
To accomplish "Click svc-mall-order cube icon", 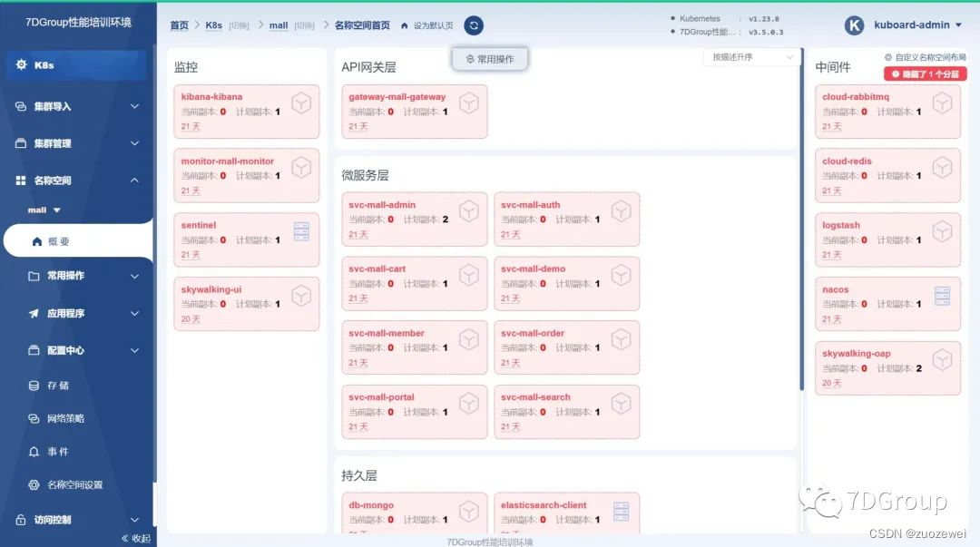I will click(x=621, y=339).
